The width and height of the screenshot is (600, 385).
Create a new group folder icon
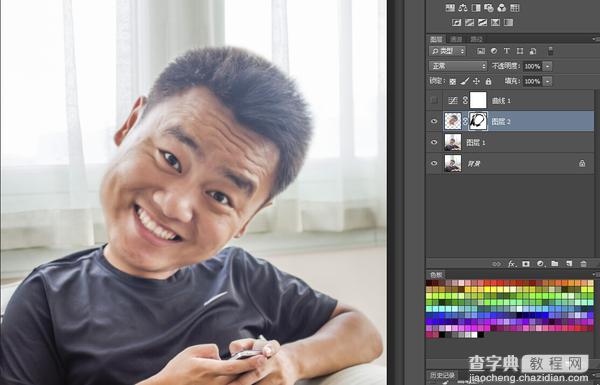tap(554, 264)
